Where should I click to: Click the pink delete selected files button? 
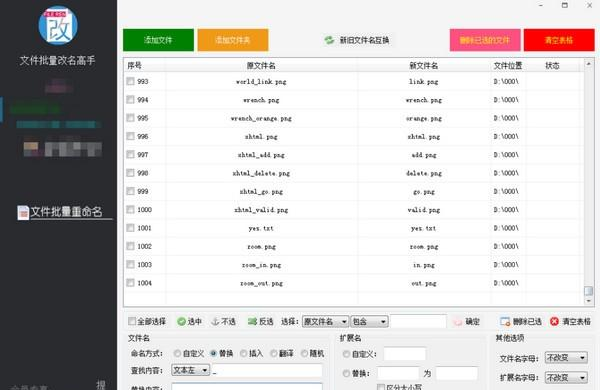pos(485,40)
